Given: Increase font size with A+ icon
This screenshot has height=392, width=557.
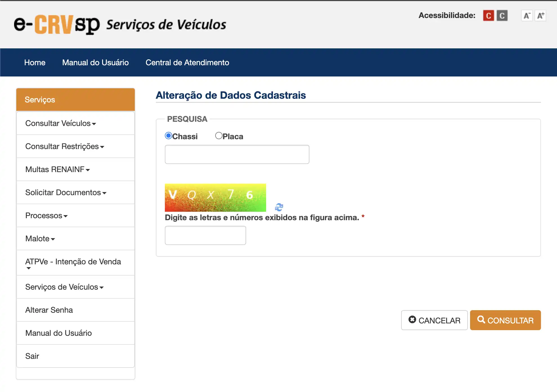Looking at the screenshot, I should pyautogui.click(x=540, y=16).
